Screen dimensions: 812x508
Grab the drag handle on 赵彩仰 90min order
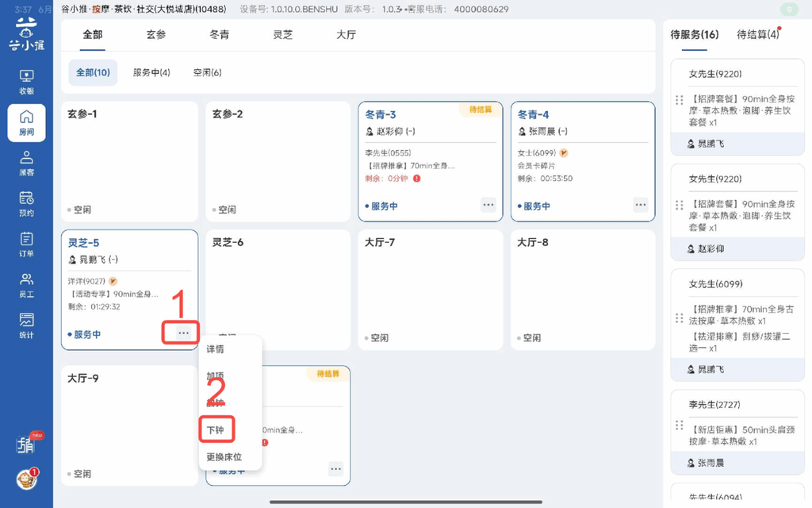[x=680, y=206]
